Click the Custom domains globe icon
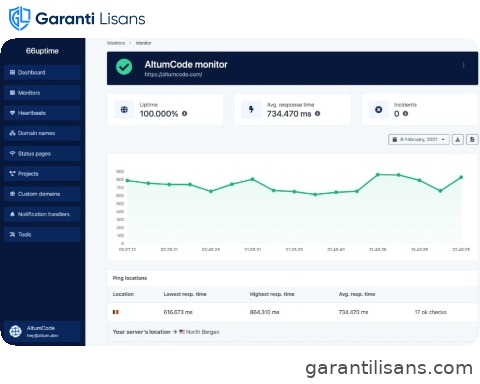 (12, 194)
